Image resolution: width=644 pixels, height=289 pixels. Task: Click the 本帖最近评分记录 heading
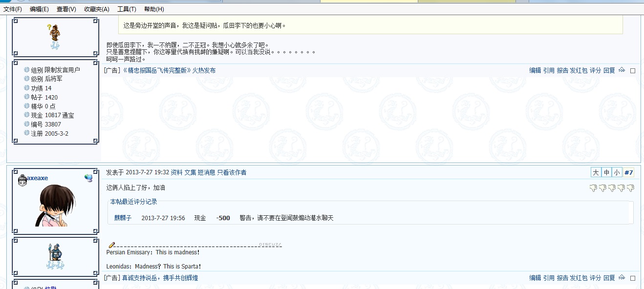coord(134,202)
